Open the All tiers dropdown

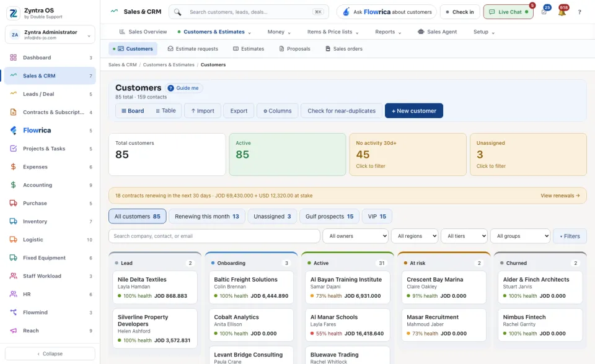point(464,236)
